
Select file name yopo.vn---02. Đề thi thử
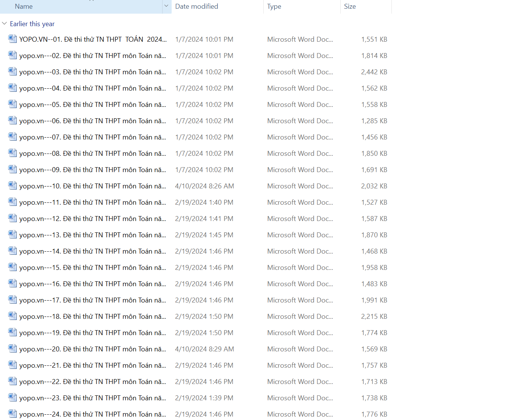(92, 56)
